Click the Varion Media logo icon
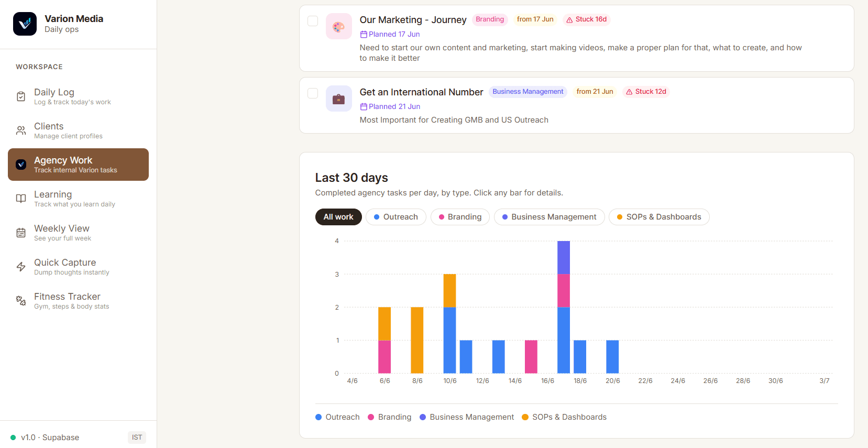Screen dimensions: 868x448 coord(25,24)
